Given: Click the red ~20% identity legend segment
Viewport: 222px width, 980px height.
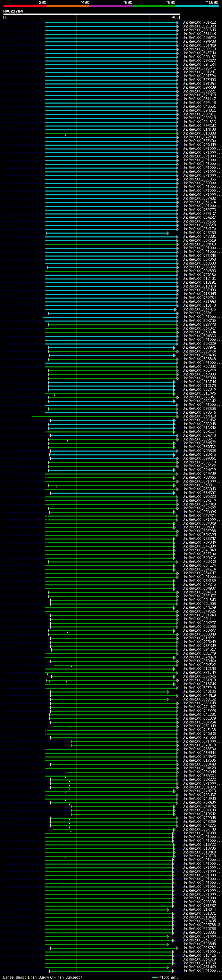Looking at the screenshot, I should click(25, 6).
